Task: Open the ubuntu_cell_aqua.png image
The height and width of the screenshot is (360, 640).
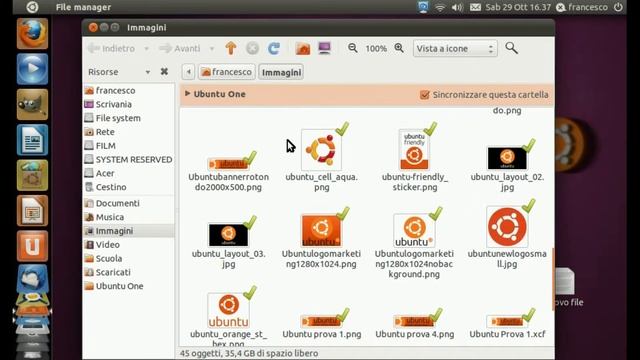Action: 322,150
